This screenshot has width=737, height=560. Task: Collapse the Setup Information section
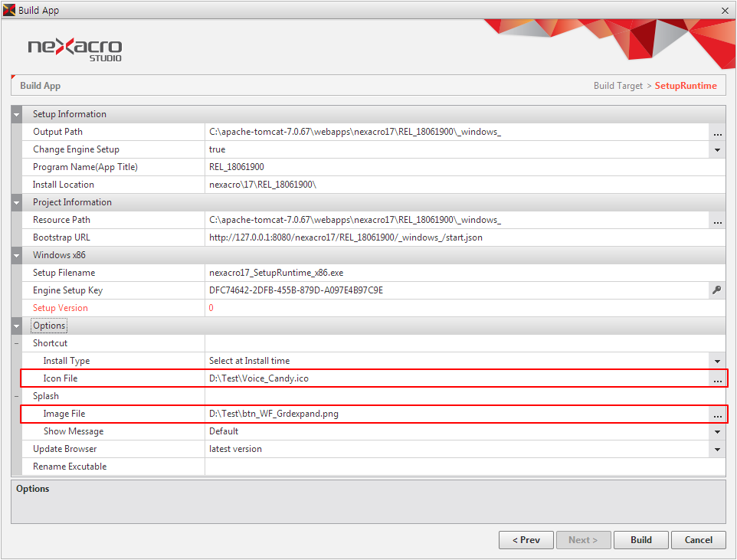(17, 115)
